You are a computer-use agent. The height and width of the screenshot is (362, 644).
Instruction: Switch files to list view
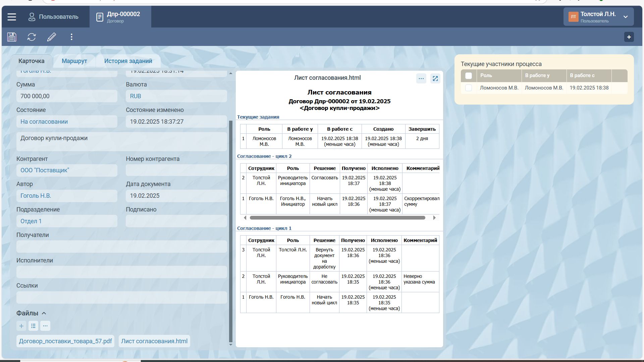[x=33, y=326]
